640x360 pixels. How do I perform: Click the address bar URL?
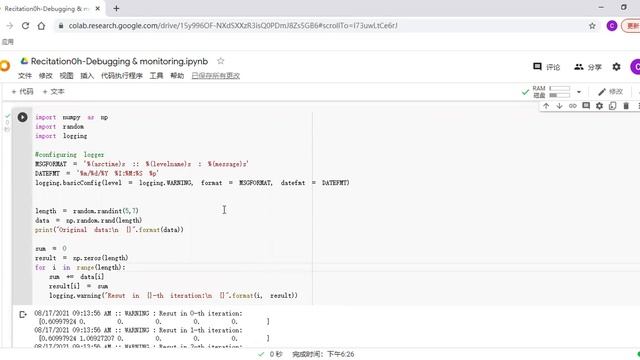[x=233, y=26]
